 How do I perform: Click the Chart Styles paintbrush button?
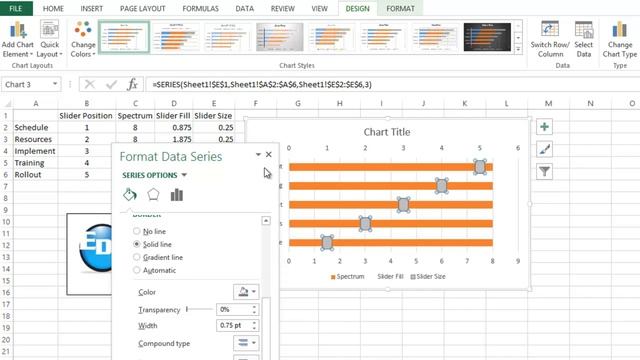pyautogui.click(x=544, y=149)
